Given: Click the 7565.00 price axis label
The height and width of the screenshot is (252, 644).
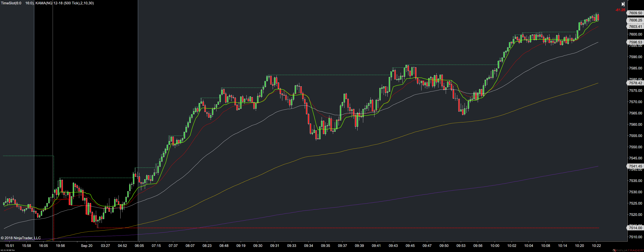Looking at the screenshot, I should [x=636, y=113].
